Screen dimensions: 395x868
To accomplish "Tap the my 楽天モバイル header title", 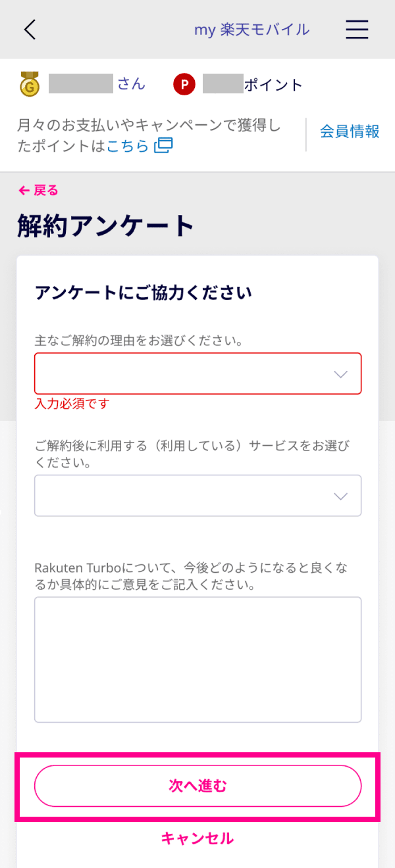I will pyautogui.click(x=251, y=30).
